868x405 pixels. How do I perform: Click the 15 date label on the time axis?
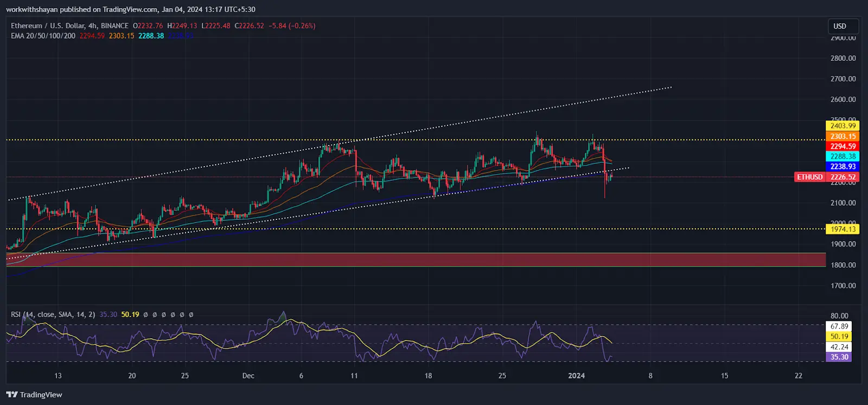(724, 376)
